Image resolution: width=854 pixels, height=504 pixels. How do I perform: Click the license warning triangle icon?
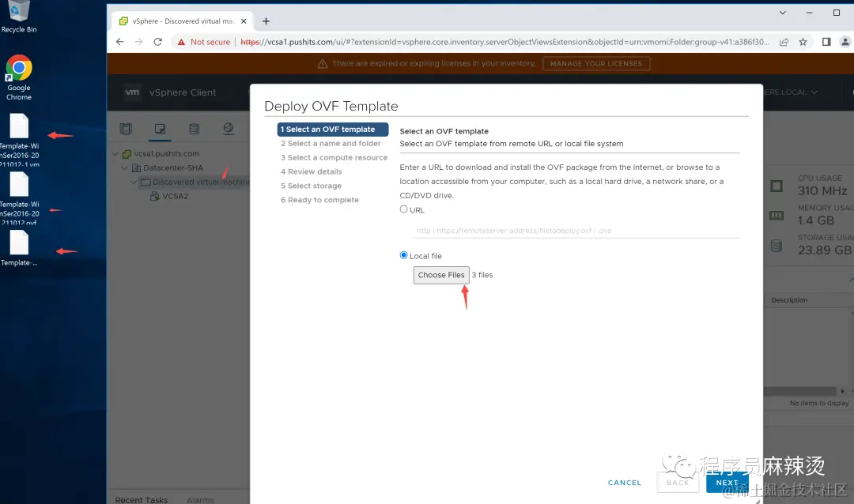323,64
